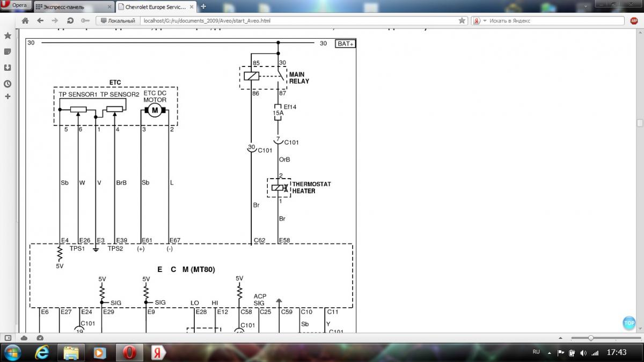Click the OrB wire color label

285,159
